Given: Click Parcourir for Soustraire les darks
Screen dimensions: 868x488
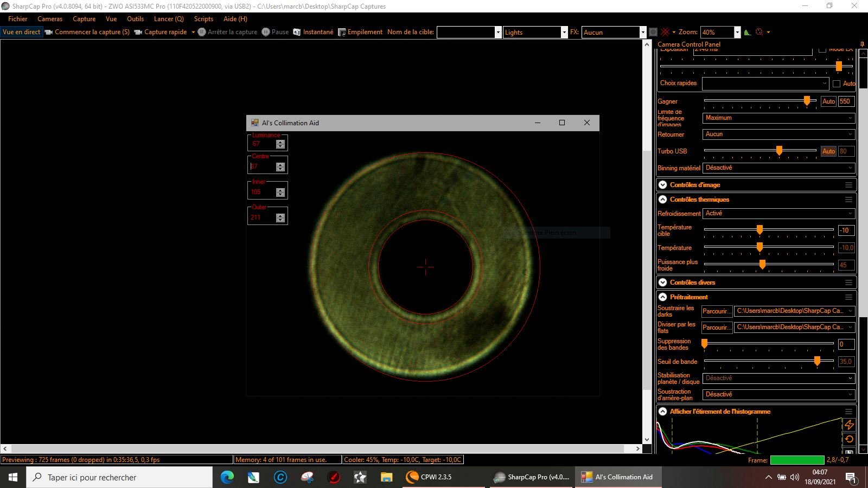Looking at the screenshot, I should (x=717, y=311).
